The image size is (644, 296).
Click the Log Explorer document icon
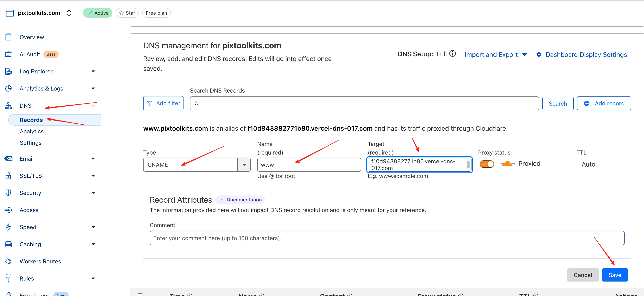[9, 71]
